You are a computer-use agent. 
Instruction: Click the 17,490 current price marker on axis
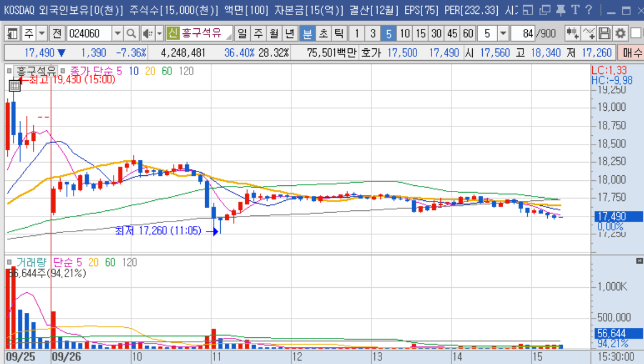tap(618, 216)
